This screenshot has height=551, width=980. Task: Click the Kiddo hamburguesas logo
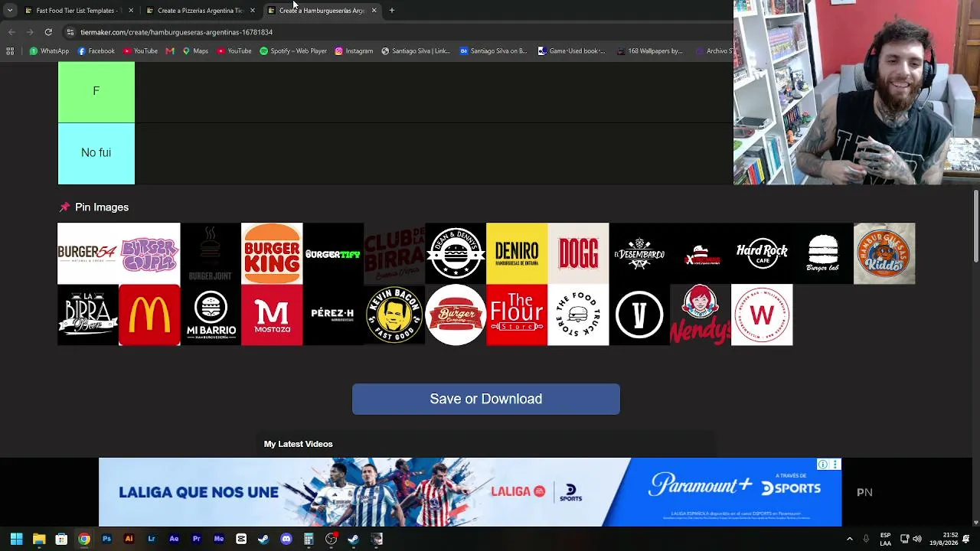(884, 253)
